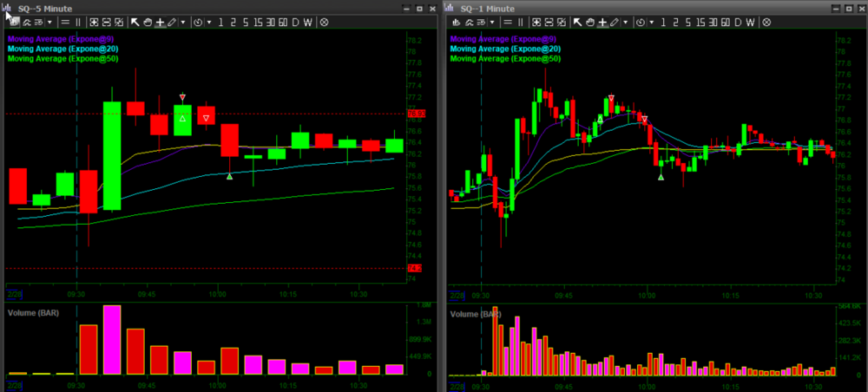The image size is (868, 392).
Task: Open the chart type dropdown arrow in SQ--1 Minute toolbar
Action: [x=492, y=22]
